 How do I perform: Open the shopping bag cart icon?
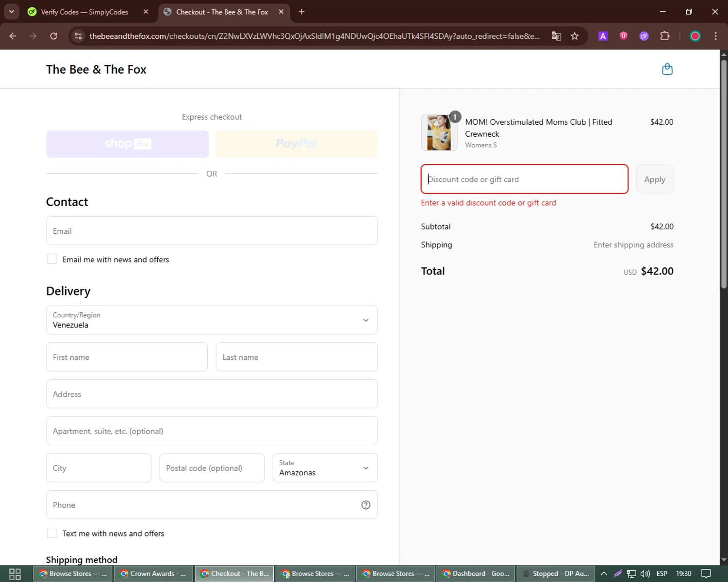click(667, 69)
